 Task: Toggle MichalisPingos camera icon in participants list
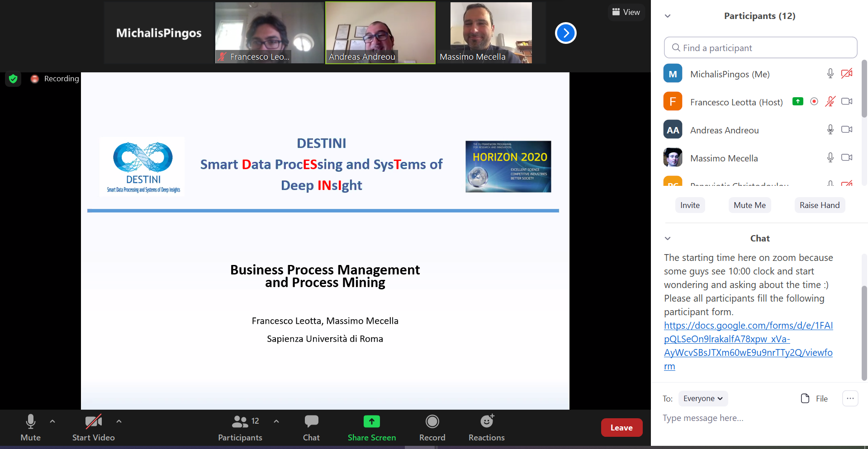(846, 74)
